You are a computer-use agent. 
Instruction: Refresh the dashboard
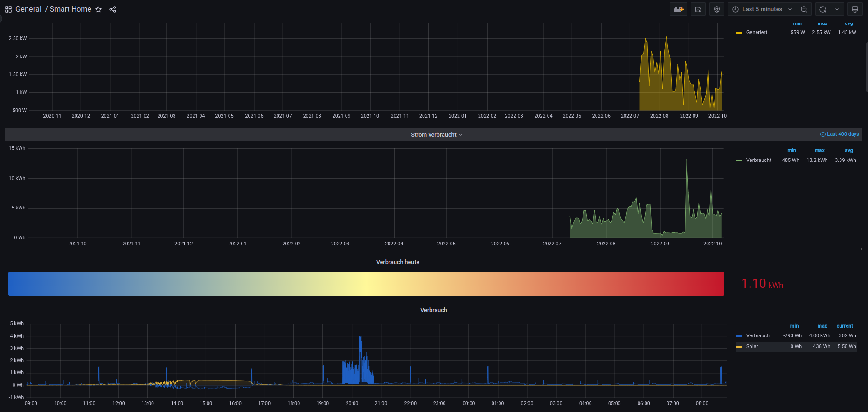coord(823,9)
